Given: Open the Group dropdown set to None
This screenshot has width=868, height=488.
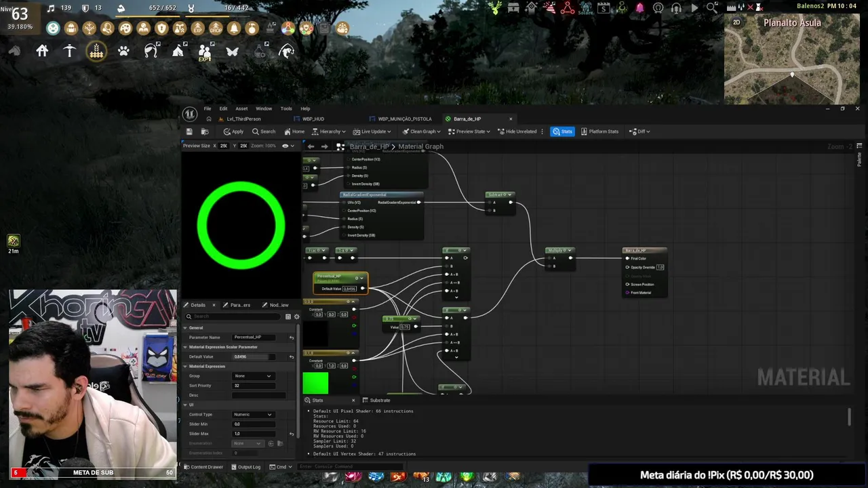Looking at the screenshot, I should [252, 376].
